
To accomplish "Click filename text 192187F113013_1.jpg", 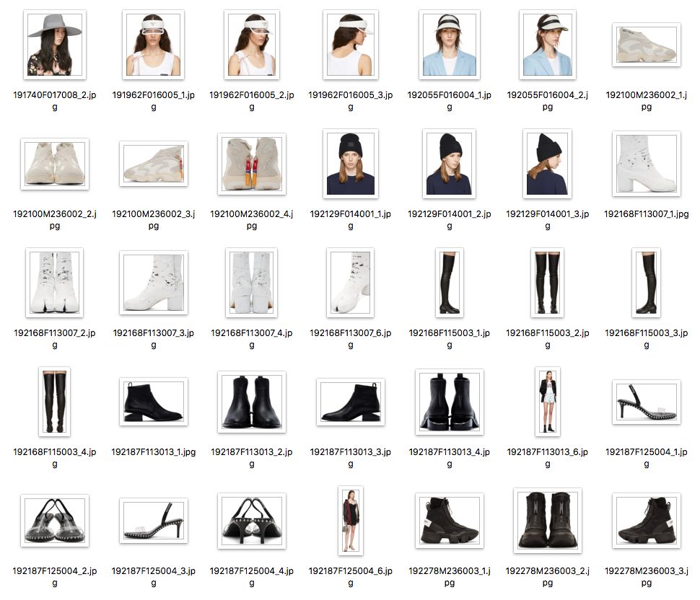I will click(x=153, y=452).
